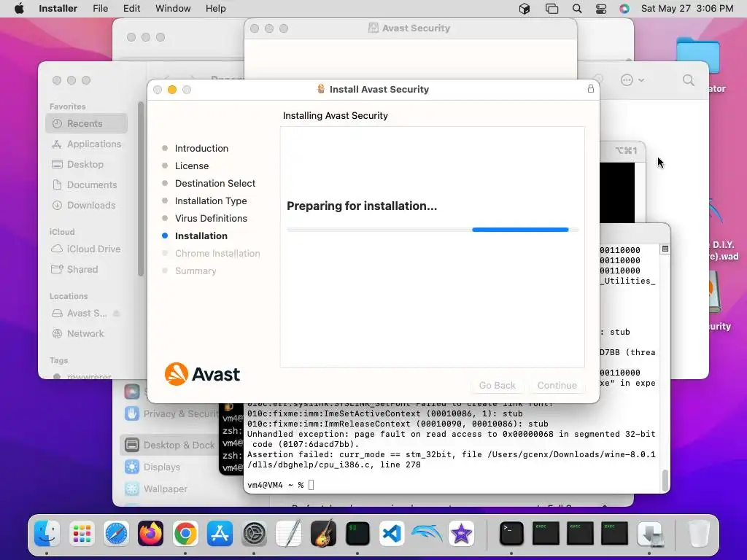Screen dimensions: 747x560
Task: Open the App Store Dock icon
Action: (220, 533)
